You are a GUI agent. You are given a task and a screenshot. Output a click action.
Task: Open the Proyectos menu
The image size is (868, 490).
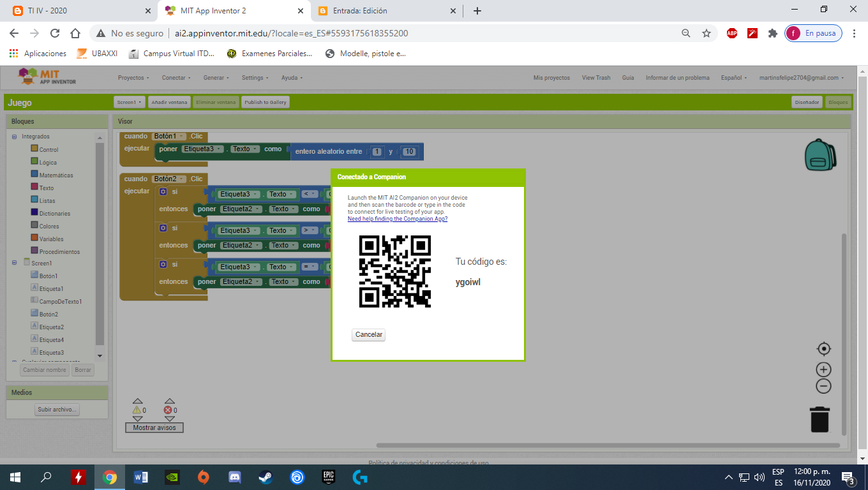click(x=133, y=78)
